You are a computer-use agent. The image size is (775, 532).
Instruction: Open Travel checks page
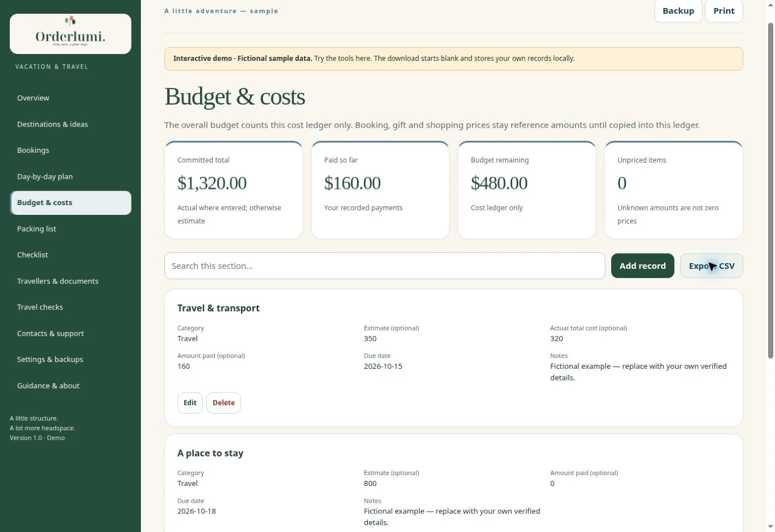pyautogui.click(x=70, y=307)
